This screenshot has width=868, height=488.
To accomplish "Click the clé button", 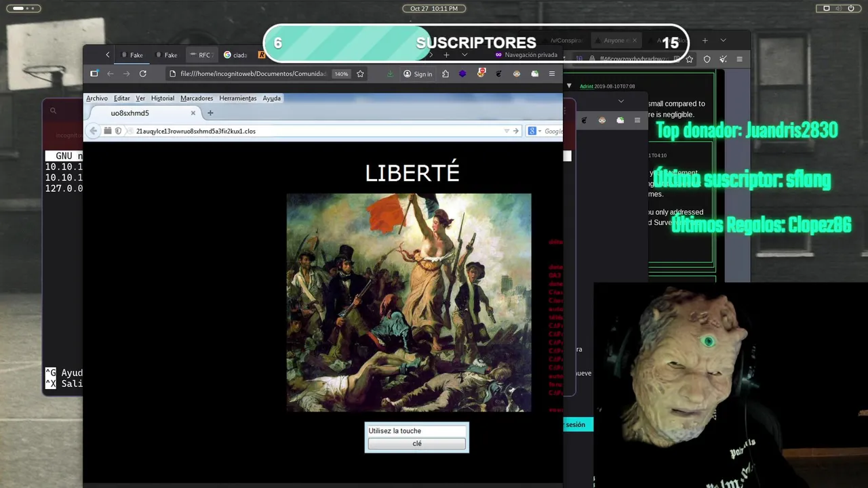I will [x=417, y=443].
